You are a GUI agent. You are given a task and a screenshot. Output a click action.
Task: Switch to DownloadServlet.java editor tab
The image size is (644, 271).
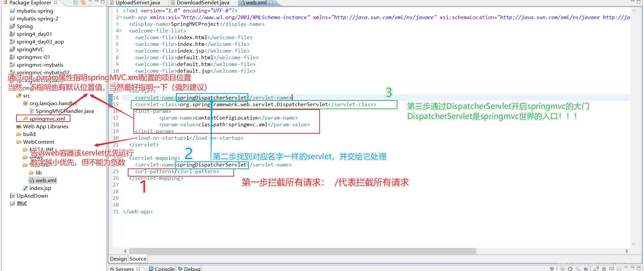tap(203, 3)
